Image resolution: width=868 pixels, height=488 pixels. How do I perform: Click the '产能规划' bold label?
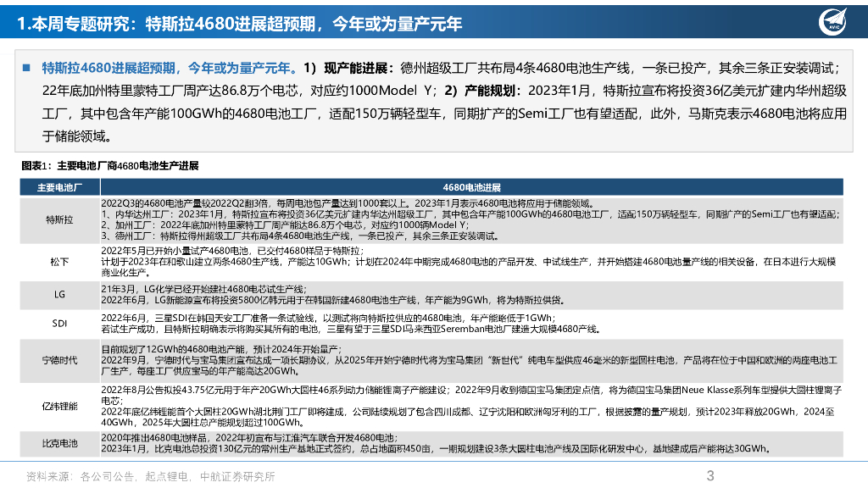tap(490, 91)
